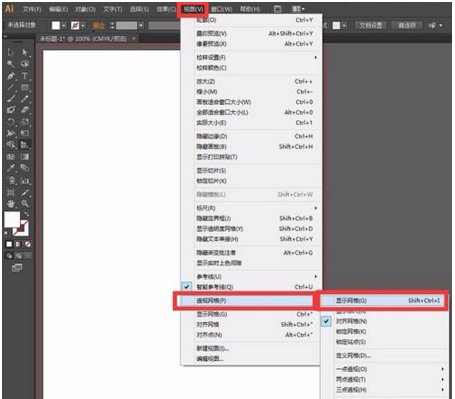Screen dimensions: 455x399
Task: Select the Free Transform tool
Action: 25,133
